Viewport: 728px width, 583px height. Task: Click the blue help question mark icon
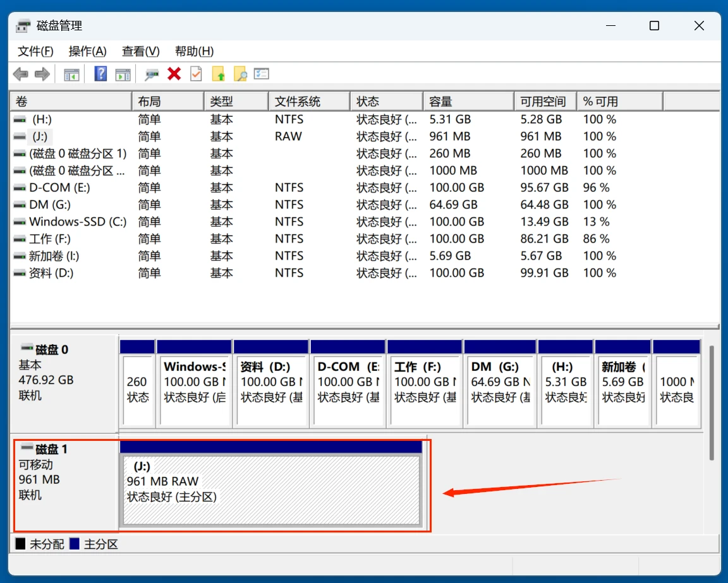click(x=100, y=74)
